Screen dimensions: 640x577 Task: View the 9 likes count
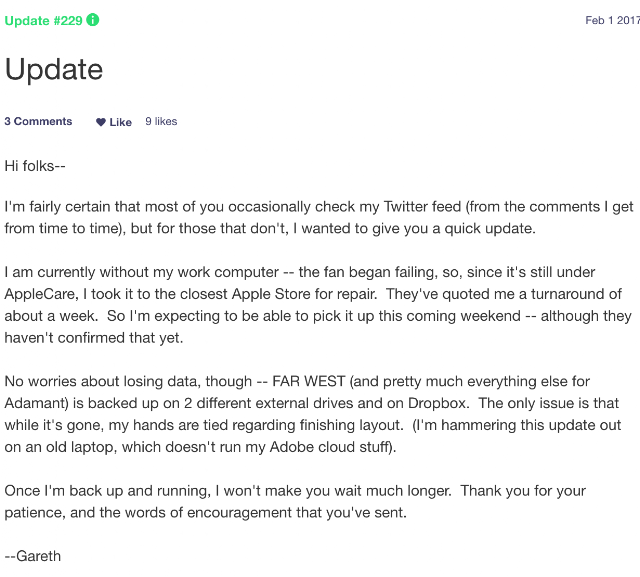(x=161, y=122)
